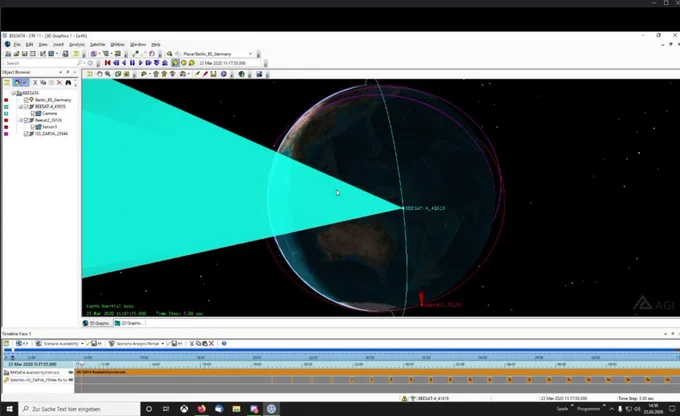Viewport: 680px width, 416px height.
Task: Click the globe icon in the 3D graphics toolbar
Action: pos(242,74)
